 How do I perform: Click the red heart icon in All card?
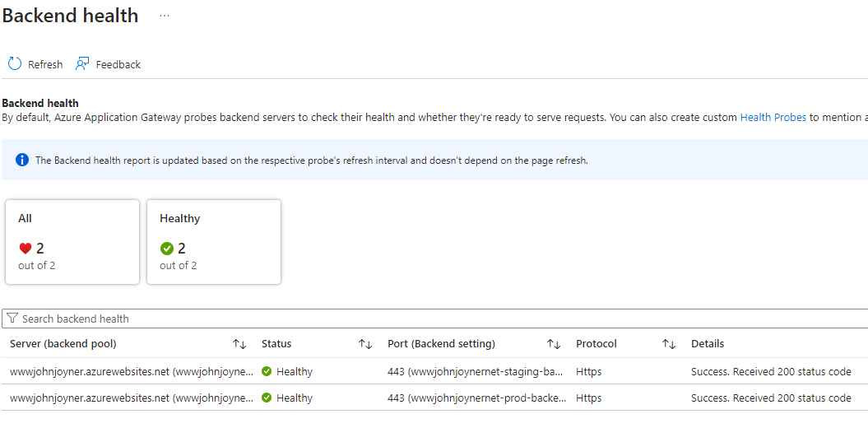[x=26, y=249]
